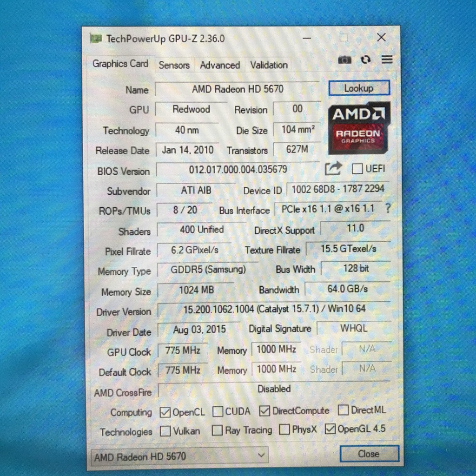Screen dimensions: 476x476
Task: Click the refresh icon in toolbar
Action: pos(365,59)
